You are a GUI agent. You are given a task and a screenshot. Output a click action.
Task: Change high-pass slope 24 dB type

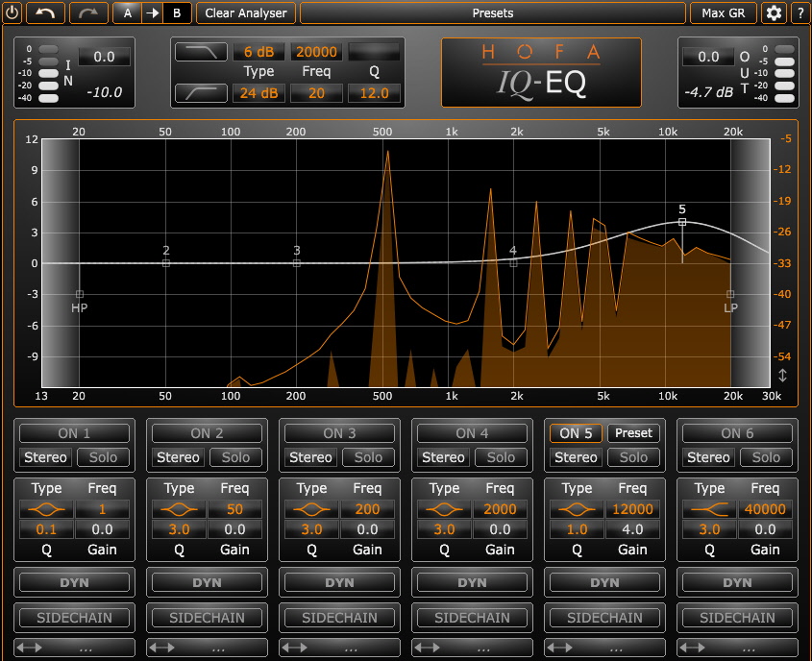pyautogui.click(x=258, y=93)
